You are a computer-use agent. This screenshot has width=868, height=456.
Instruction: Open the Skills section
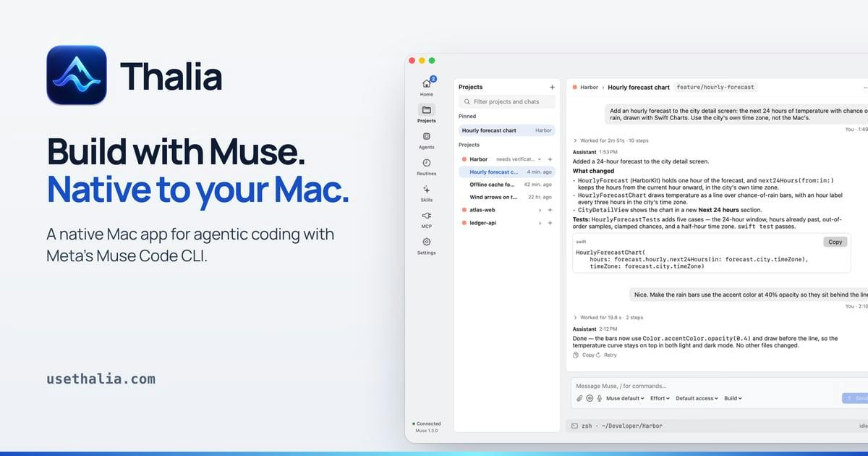click(x=427, y=193)
